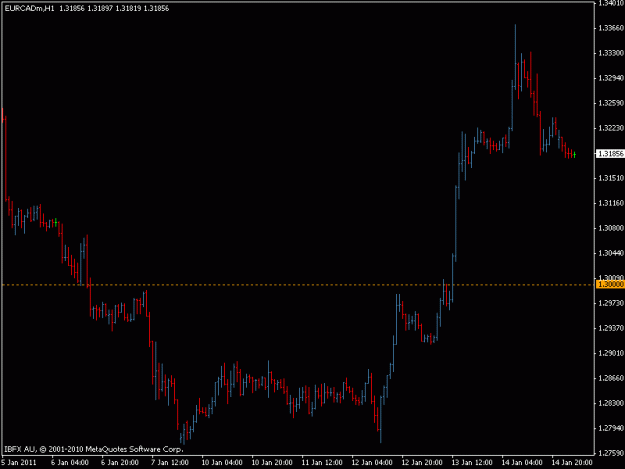
Task: Click the green bar near 1.30800 on 5 Jan
Action: coord(56,222)
